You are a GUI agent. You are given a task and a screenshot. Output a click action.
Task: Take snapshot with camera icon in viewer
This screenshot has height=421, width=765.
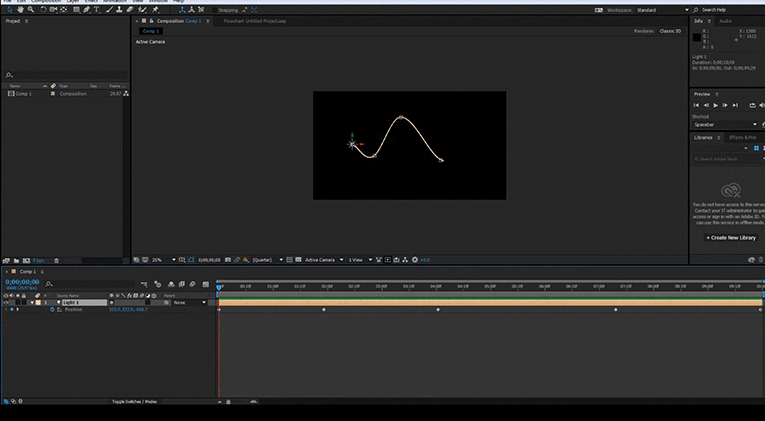(228, 260)
